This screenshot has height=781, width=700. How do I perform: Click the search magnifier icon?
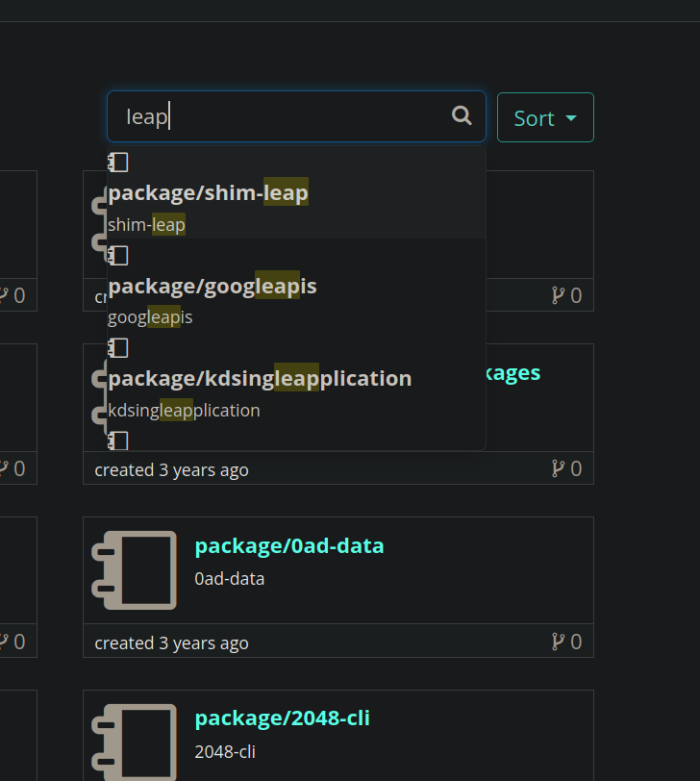coord(462,115)
